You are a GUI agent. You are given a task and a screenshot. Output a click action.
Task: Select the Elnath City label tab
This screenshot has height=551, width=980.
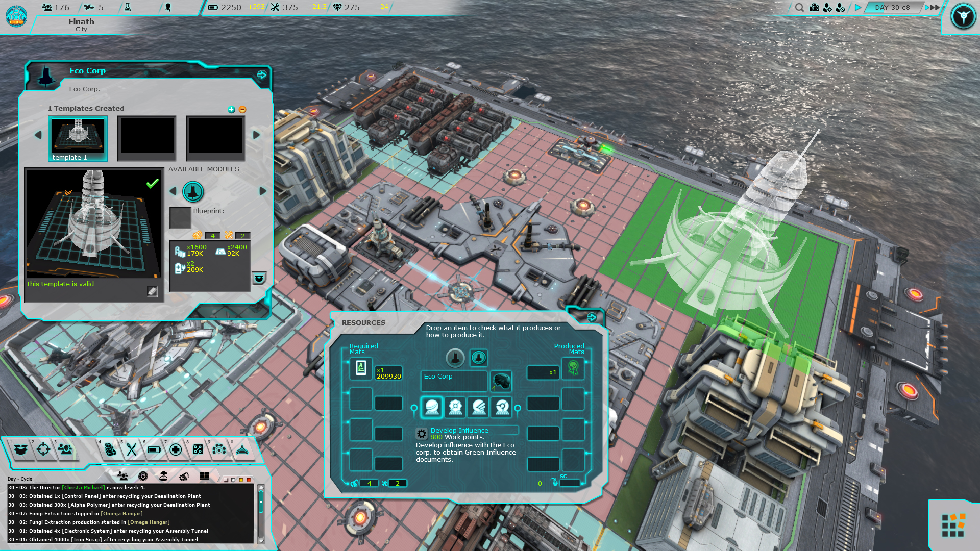[80, 25]
